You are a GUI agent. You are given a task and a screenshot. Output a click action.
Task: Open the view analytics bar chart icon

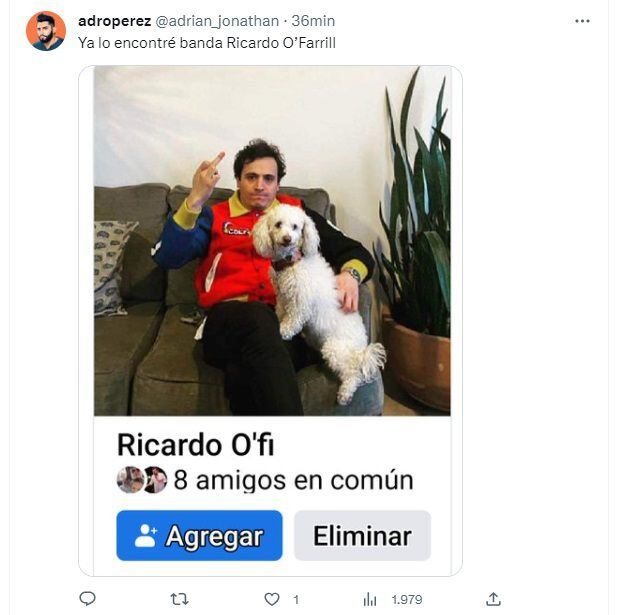point(370,599)
